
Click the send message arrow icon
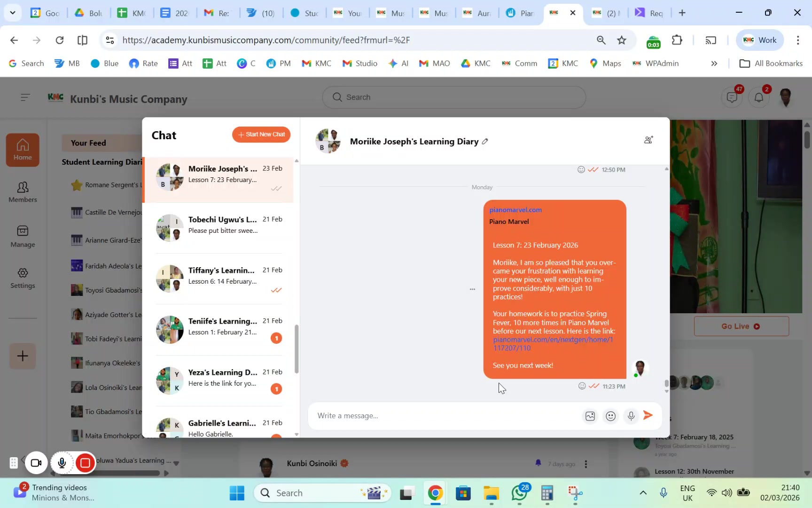648,415
